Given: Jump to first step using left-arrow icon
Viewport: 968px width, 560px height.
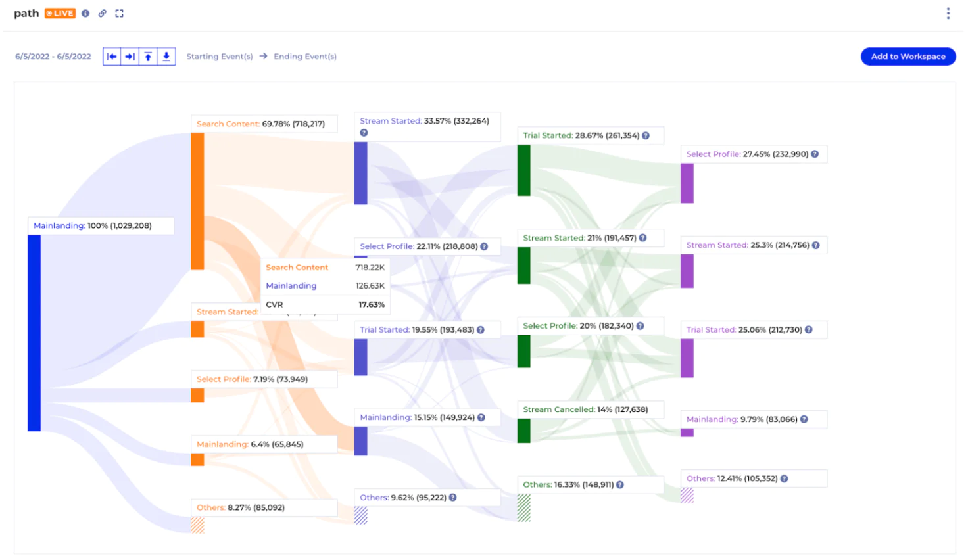Looking at the screenshot, I should pos(112,56).
